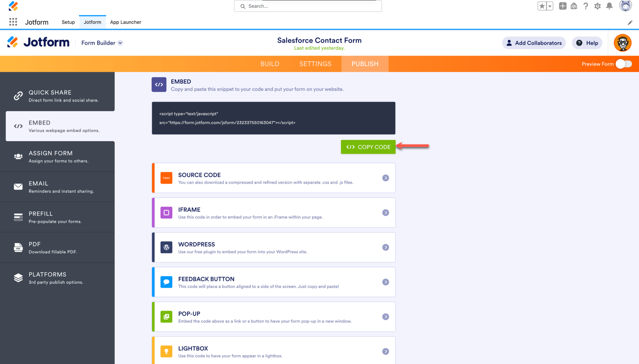Click Add Collaborators
This screenshot has width=639, height=364.
pyautogui.click(x=534, y=43)
